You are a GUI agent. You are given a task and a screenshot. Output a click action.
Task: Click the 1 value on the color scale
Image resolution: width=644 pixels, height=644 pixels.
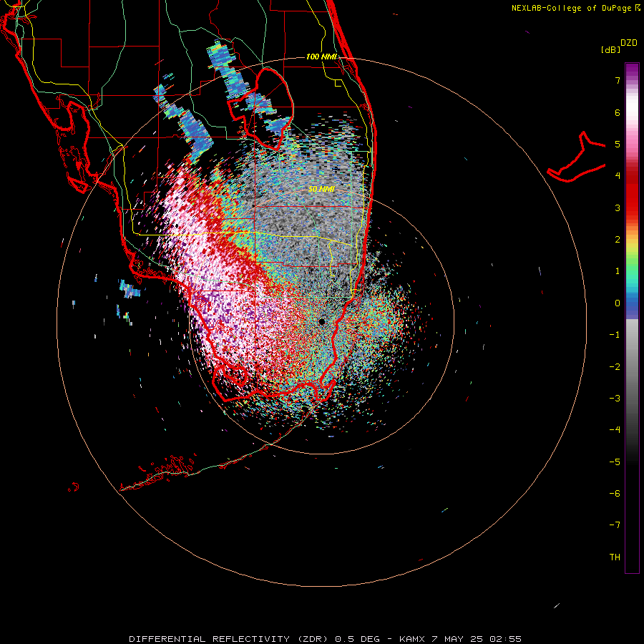pyautogui.click(x=618, y=271)
